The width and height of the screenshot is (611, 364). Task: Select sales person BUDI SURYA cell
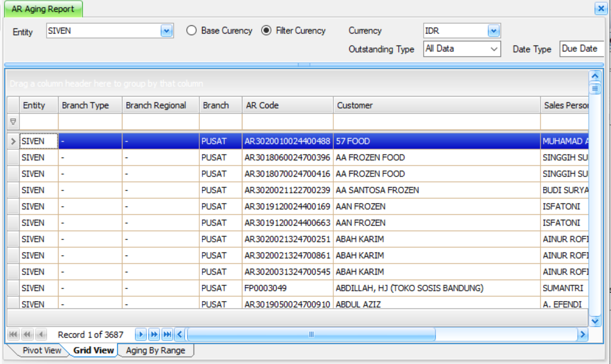[565, 190]
